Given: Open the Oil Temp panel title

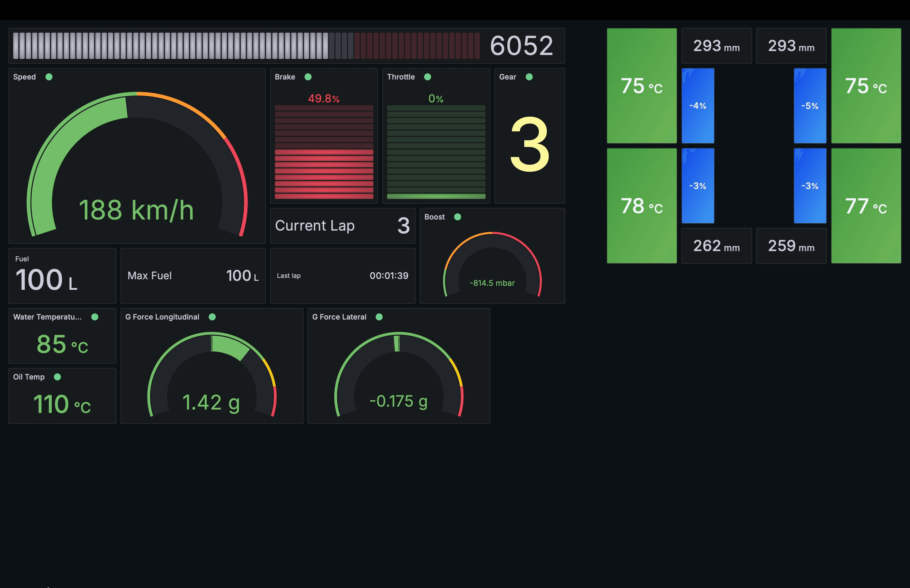Looking at the screenshot, I should (29, 377).
